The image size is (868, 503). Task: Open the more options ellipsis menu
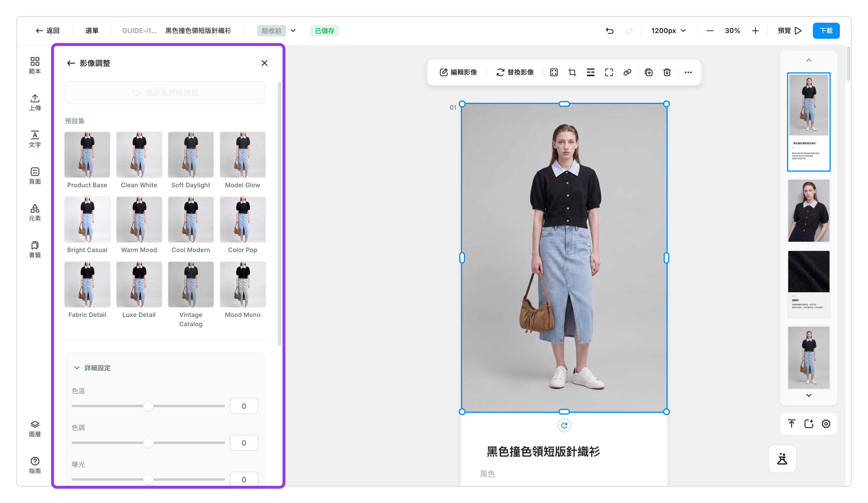(688, 72)
